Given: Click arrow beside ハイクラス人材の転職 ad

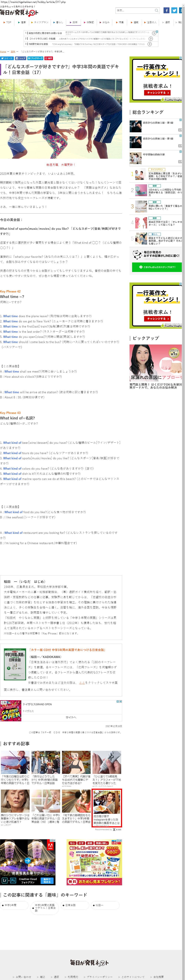Looking at the screenshot, I should pyautogui.click(x=151, y=39).
